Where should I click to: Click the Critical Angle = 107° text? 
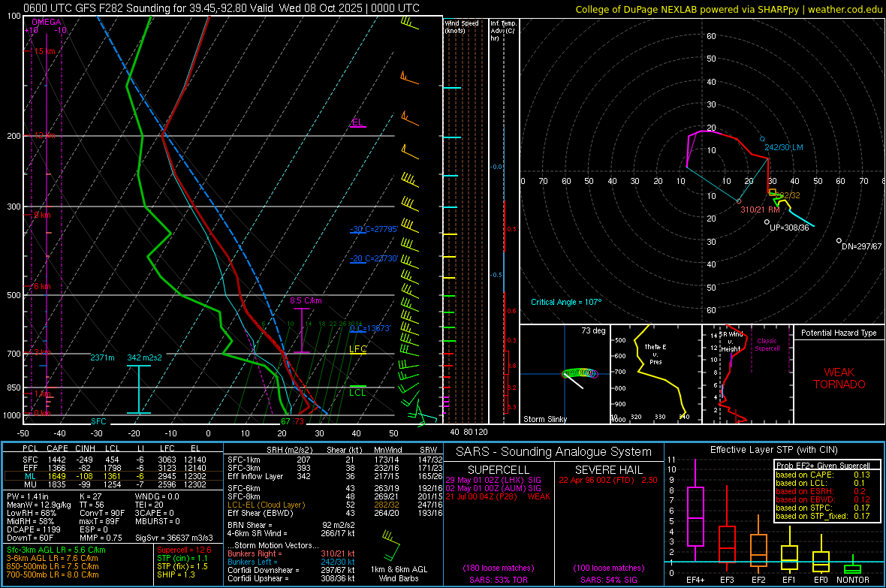coord(566,302)
